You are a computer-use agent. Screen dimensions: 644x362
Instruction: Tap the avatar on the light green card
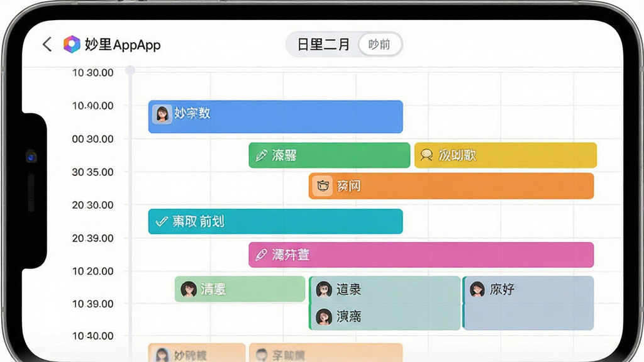click(189, 289)
